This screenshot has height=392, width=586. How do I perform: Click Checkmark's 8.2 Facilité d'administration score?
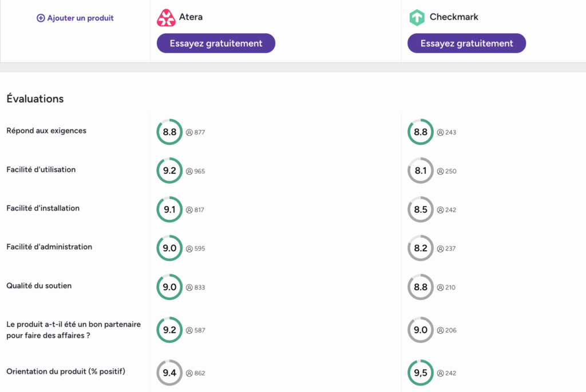tap(421, 248)
